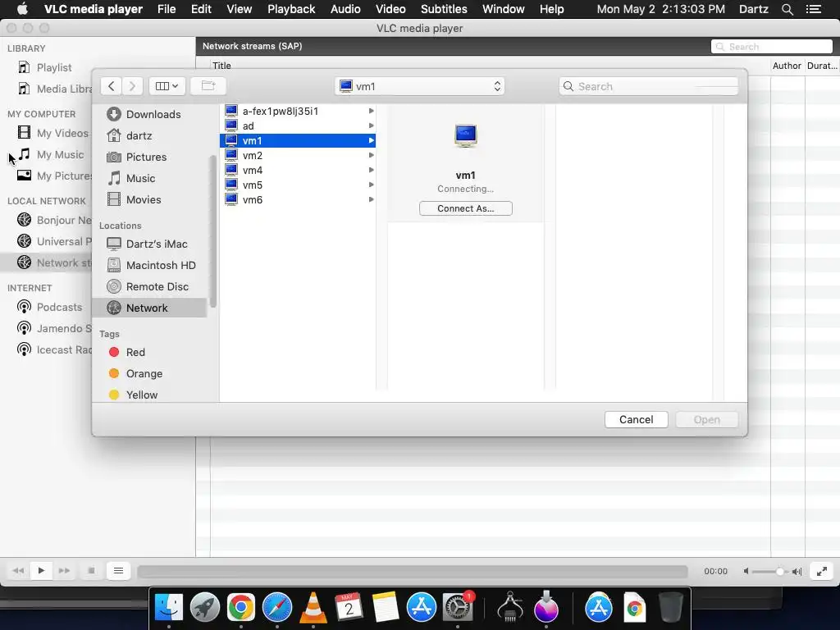Viewport: 840px width, 630px height.
Task: Click the VLC playback progress bar
Action: (x=413, y=572)
